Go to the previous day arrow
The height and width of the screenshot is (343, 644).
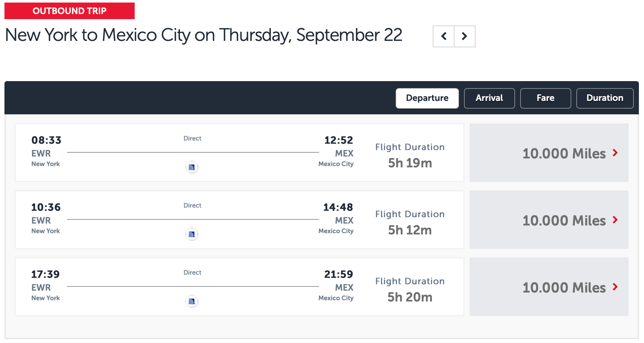(444, 36)
